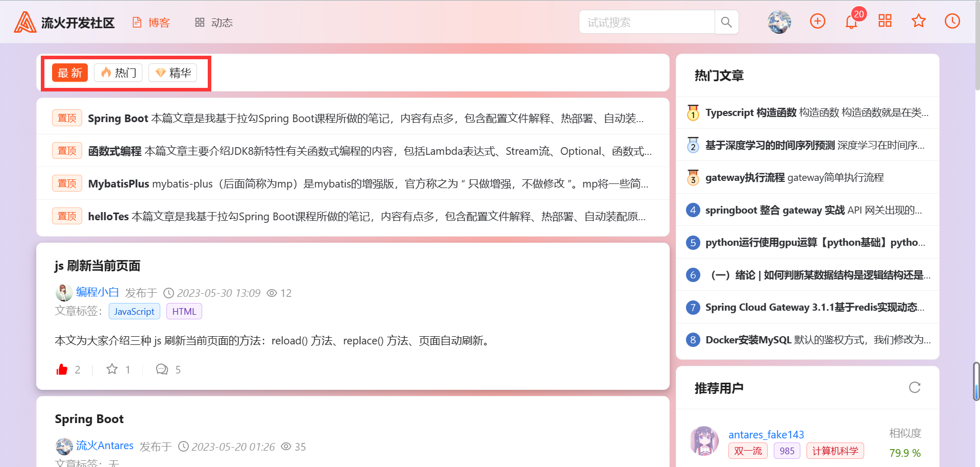The width and height of the screenshot is (980, 467).
Task: Click 置顶 badge beside MybatisPlus
Action: pos(67,183)
